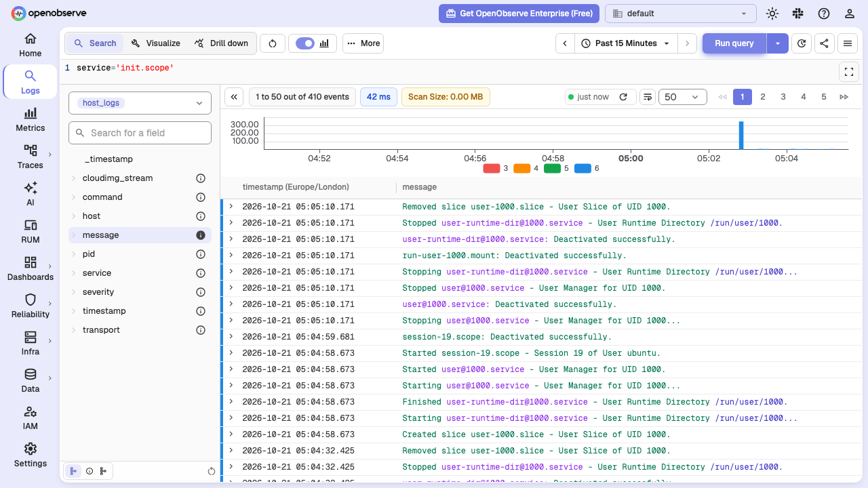
Task: Click the Run query button
Action: pos(734,43)
